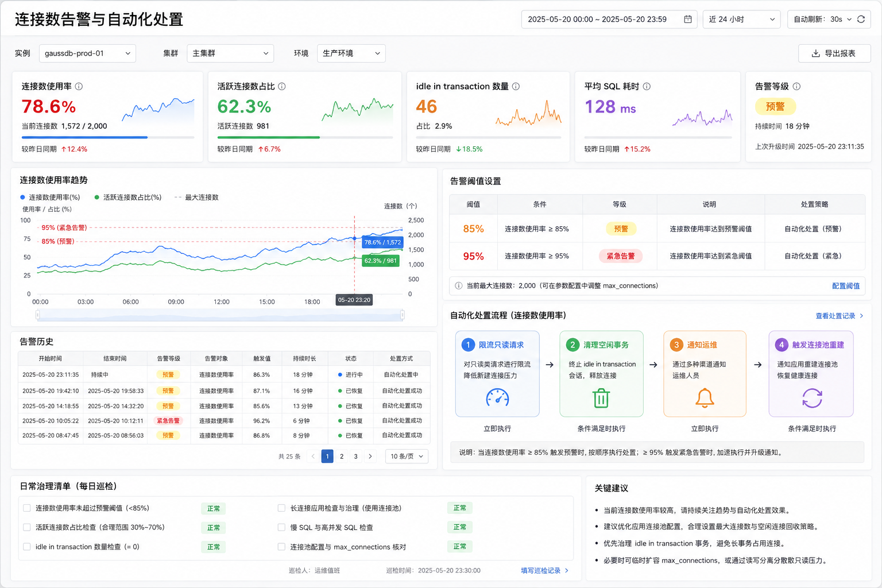Open the 配置阈值 link
882x588 pixels.
pyautogui.click(x=846, y=286)
